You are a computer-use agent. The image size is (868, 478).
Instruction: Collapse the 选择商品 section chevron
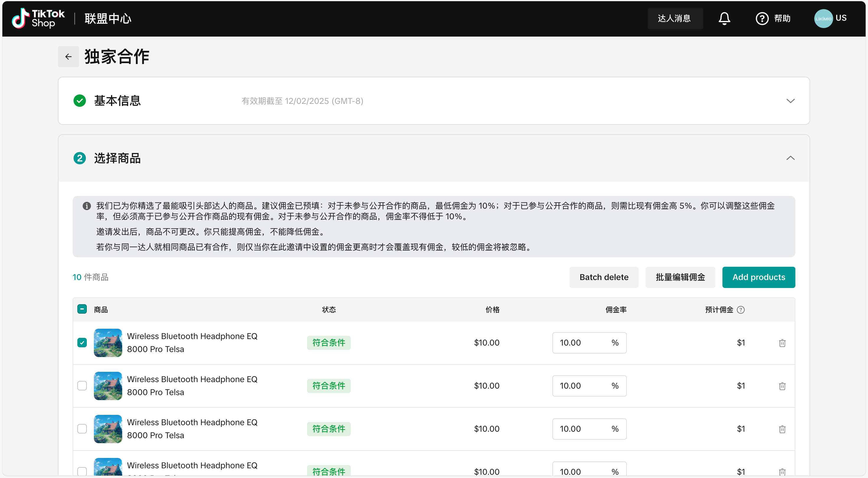790,158
